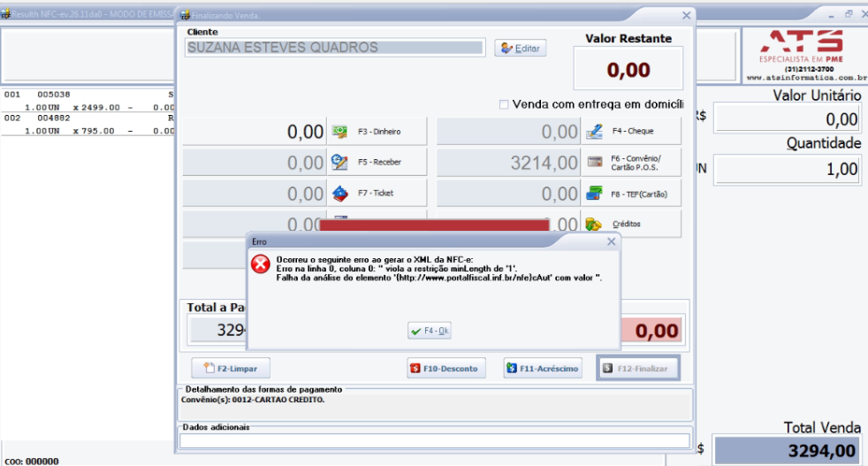Choose the F8 - TEF(Cartão) icon
Screen dimensions: 868x466
coord(594,194)
